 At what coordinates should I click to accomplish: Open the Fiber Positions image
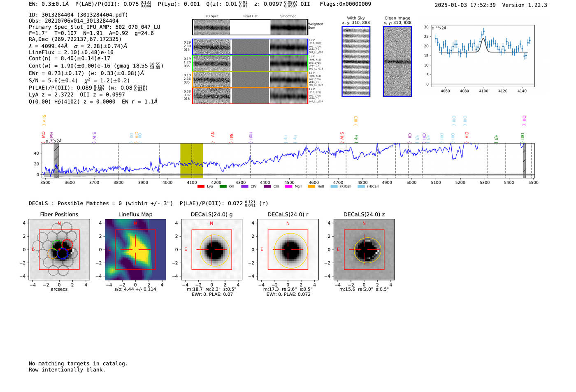click(x=59, y=249)
